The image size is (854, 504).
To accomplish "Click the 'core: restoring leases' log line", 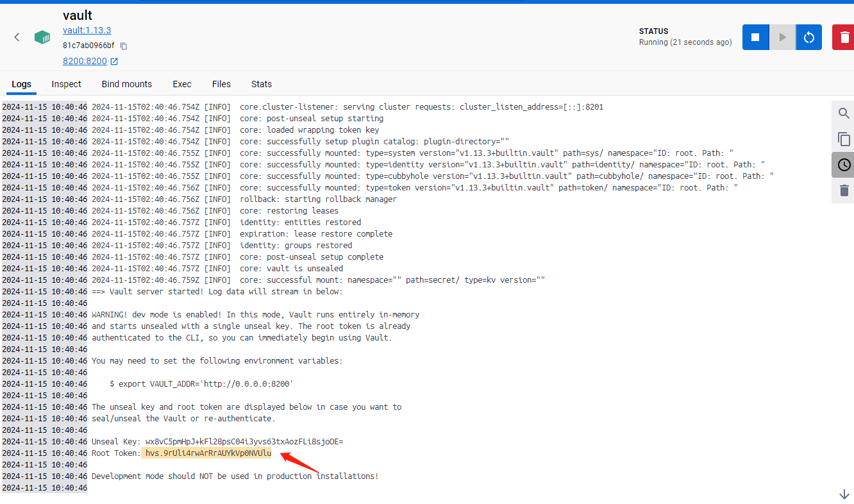I will tap(215, 211).
